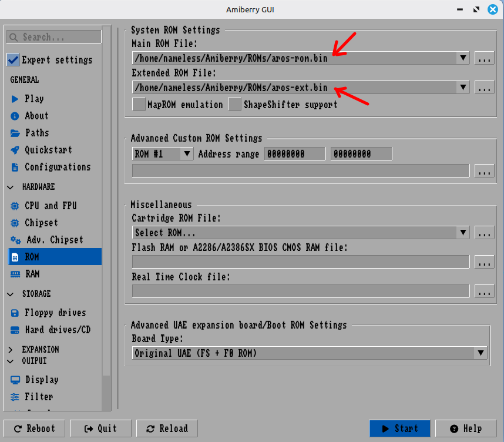Click the Quickstart rocket icon
Viewport: 504px width, 442px height.
click(x=15, y=150)
